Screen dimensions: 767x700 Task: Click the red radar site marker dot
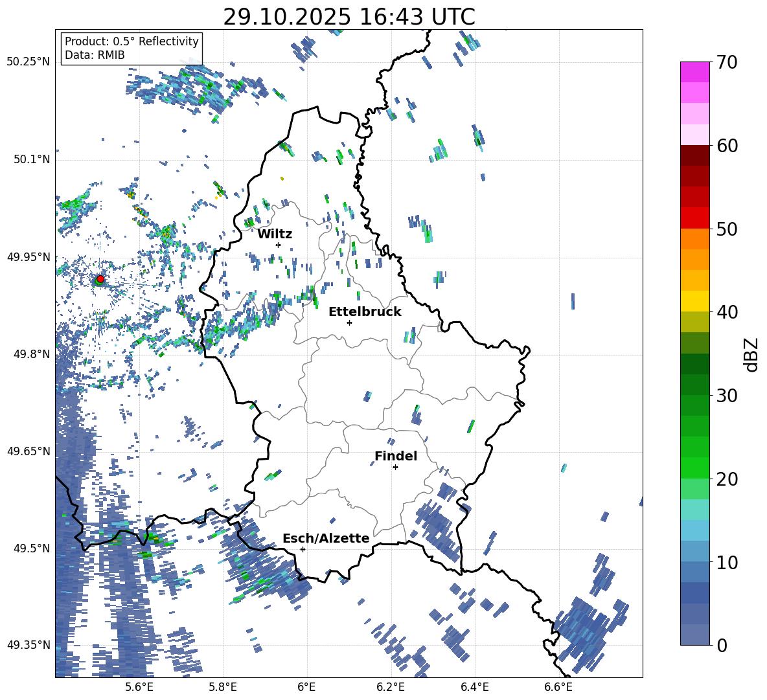(100, 279)
